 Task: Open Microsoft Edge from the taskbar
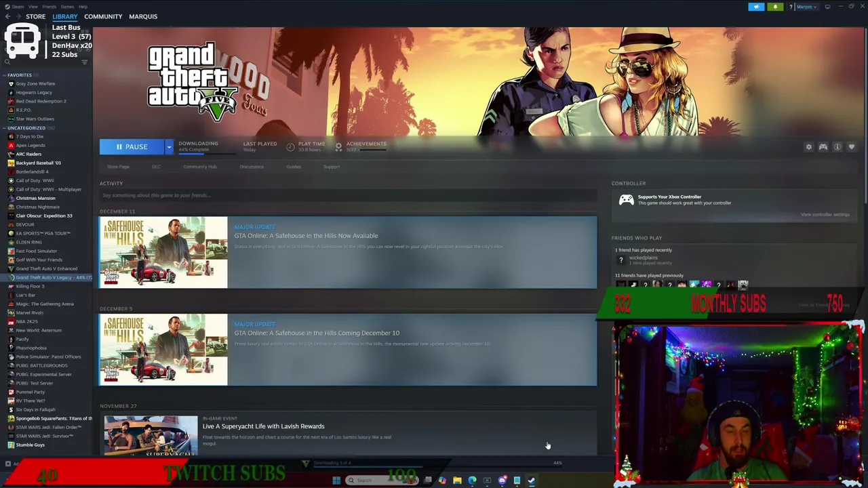tap(472, 481)
